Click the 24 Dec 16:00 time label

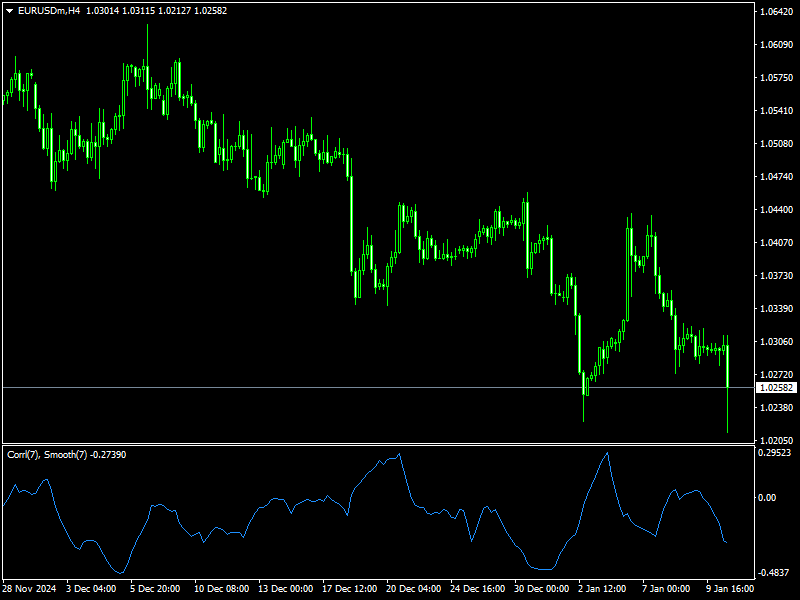pos(478,588)
